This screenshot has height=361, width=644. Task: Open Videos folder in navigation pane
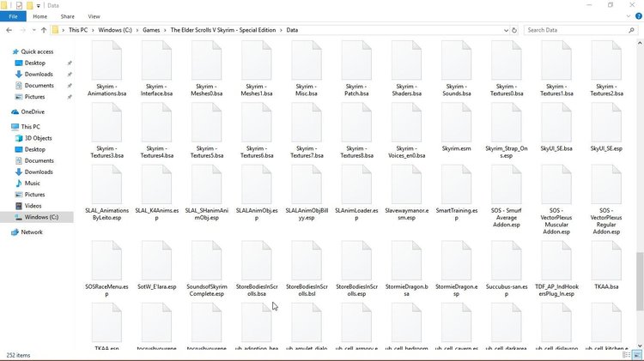tap(33, 206)
